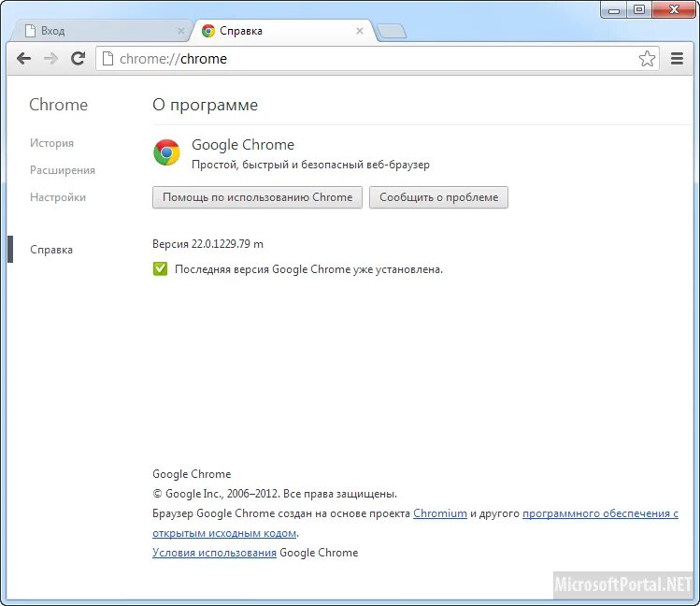Click the green update checkmark icon

tap(160, 268)
